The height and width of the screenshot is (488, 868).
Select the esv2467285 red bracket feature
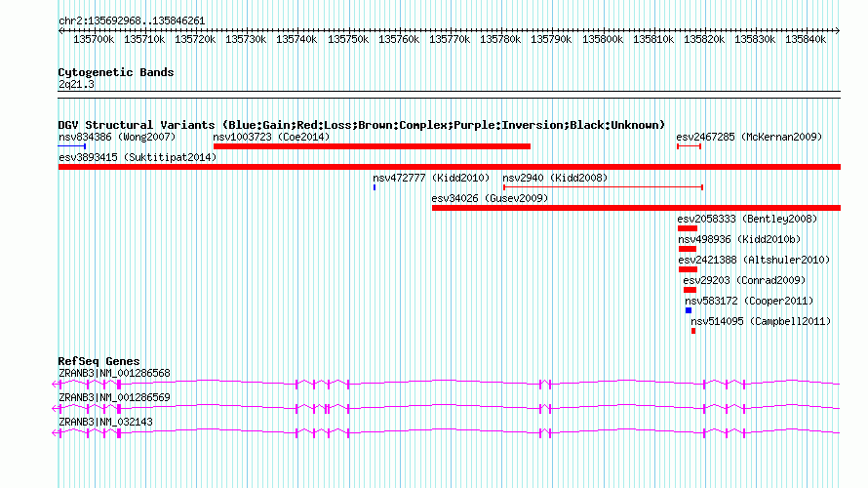[x=690, y=146]
